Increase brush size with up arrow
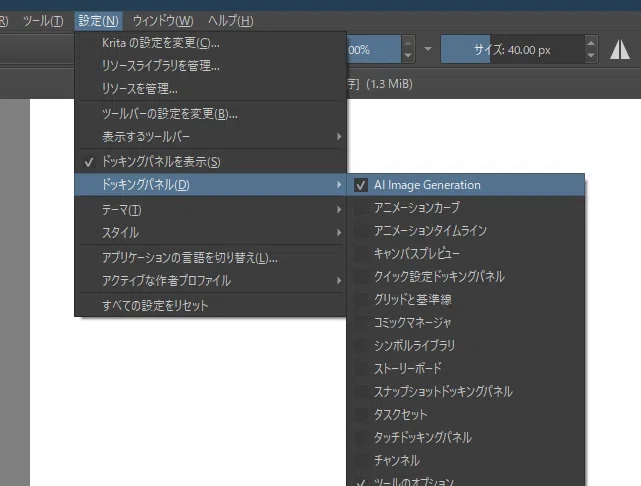This screenshot has height=486, width=641. click(591, 43)
